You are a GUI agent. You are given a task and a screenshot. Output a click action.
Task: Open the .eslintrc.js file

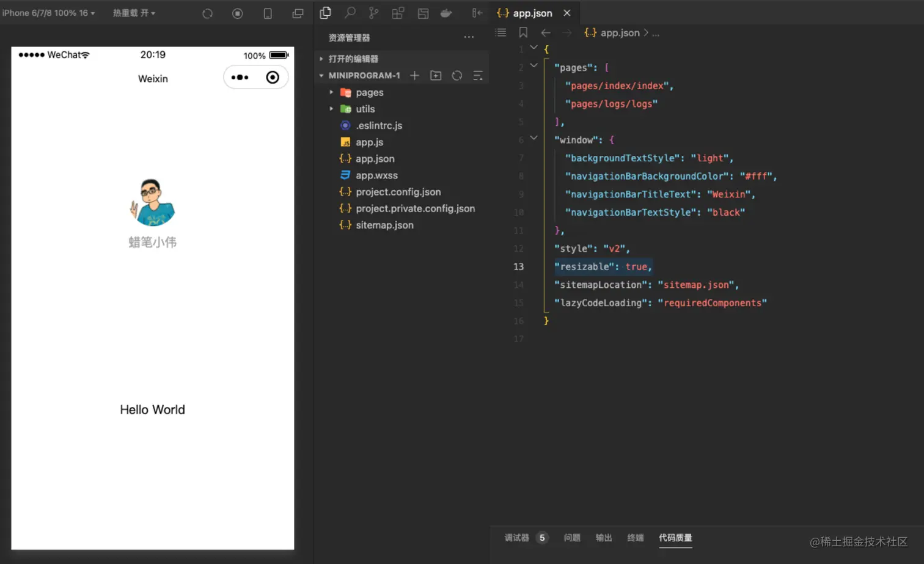(x=379, y=125)
